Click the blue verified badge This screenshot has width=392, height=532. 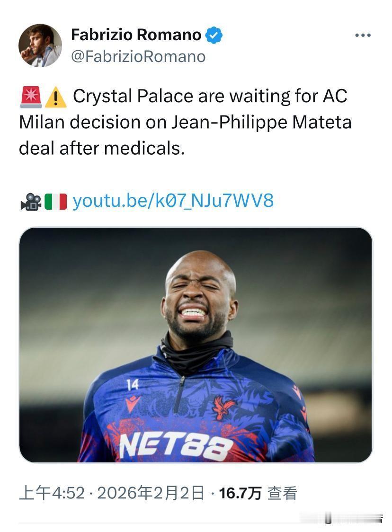click(214, 35)
